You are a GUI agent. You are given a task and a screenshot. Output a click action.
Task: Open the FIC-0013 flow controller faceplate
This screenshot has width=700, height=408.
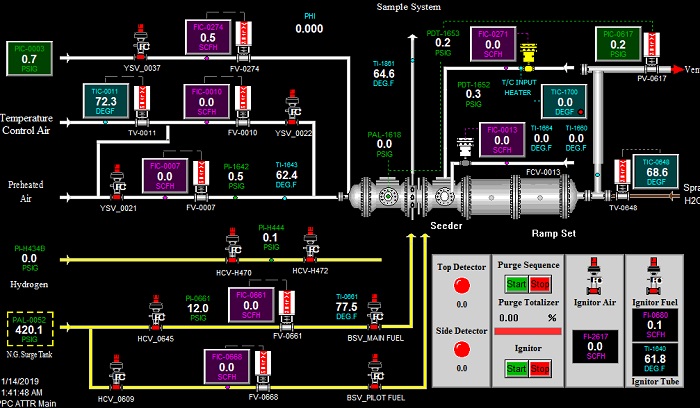click(502, 140)
